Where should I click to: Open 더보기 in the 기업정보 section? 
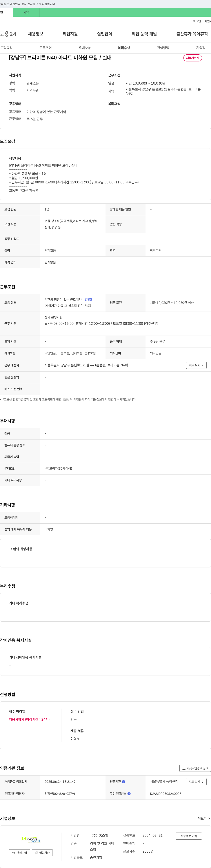tap(204, 818)
